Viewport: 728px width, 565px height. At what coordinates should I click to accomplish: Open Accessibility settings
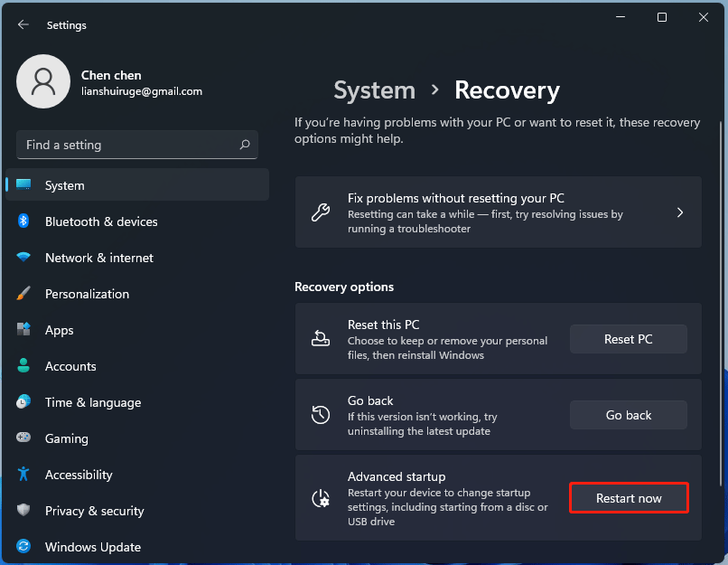coord(137,475)
